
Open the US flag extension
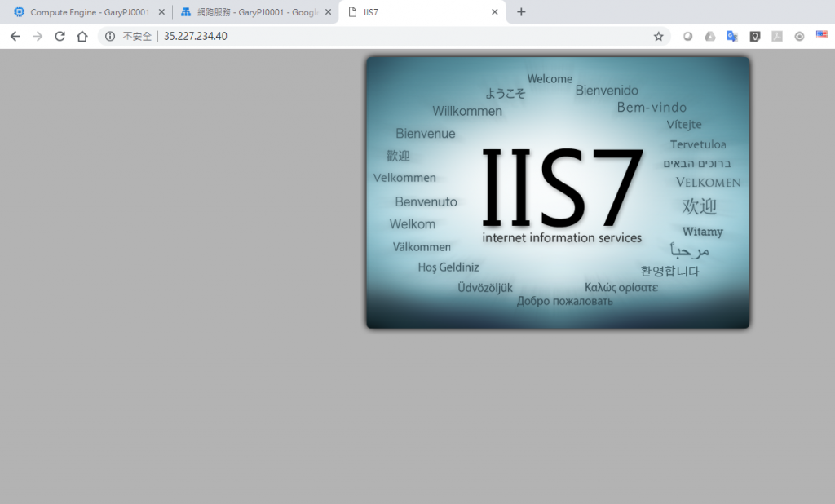(x=822, y=35)
